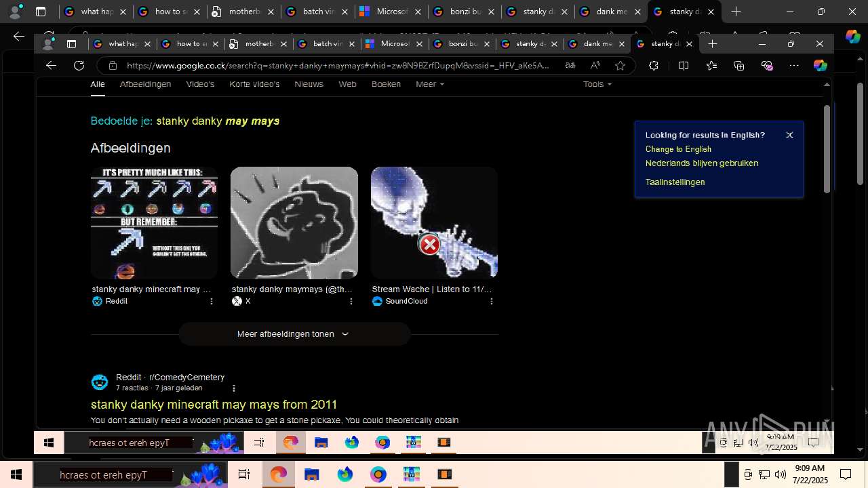Open profile avatar in front window title bar

[x=48, y=43]
